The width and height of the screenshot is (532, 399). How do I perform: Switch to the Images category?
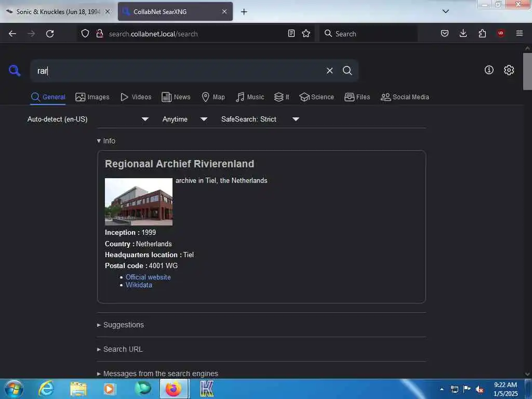pos(92,97)
